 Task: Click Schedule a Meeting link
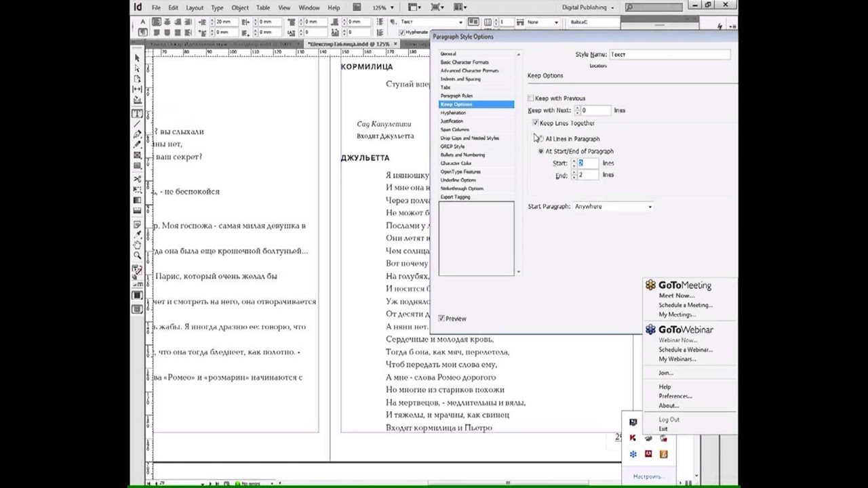tap(686, 305)
